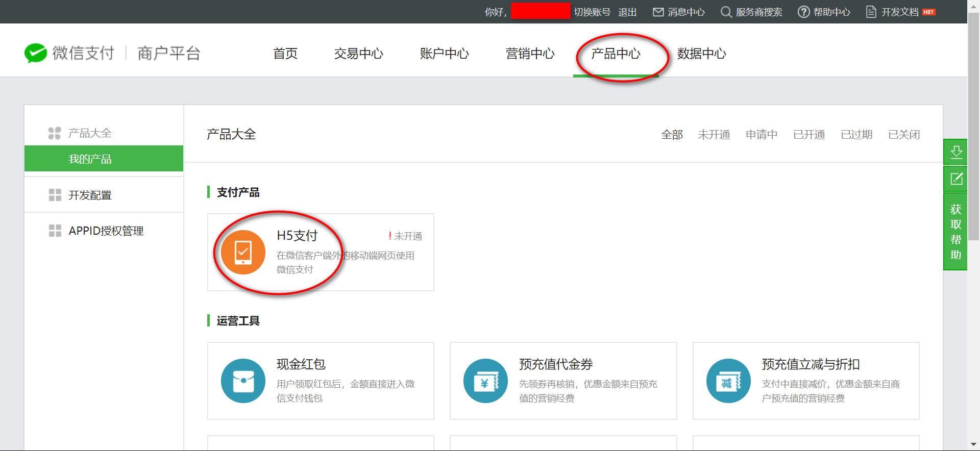Click the APPID授权管理 grid icon
This screenshot has height=451, width=980.
(55, 231)
